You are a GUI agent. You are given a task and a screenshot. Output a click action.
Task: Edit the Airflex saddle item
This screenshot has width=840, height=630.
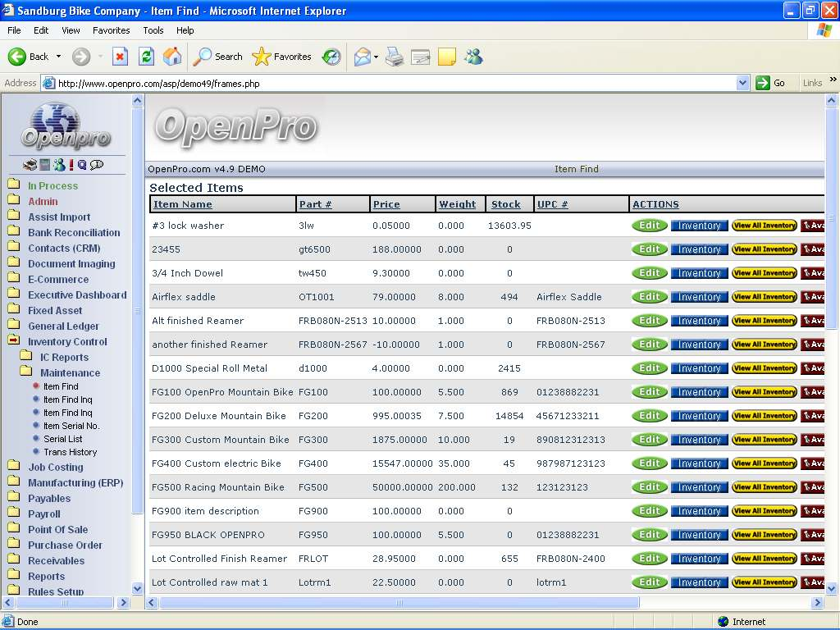(650, 297)
